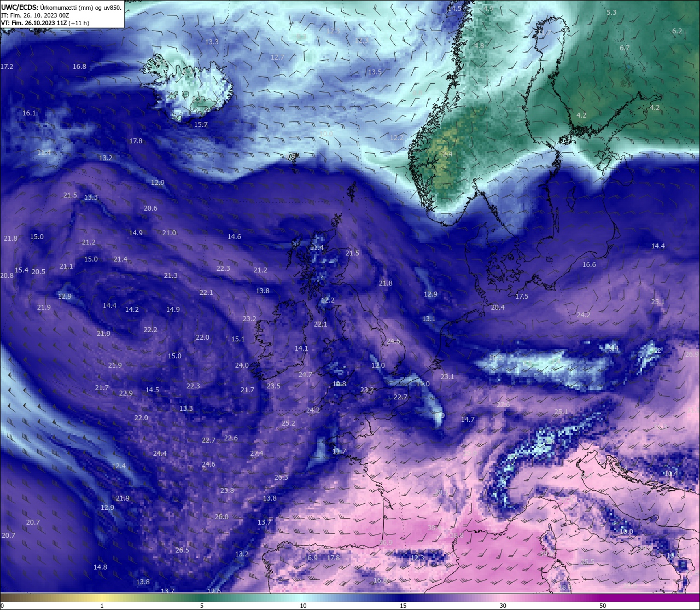
Task: Click the value 11.7 near Brittany
Action: click(339, 451)
